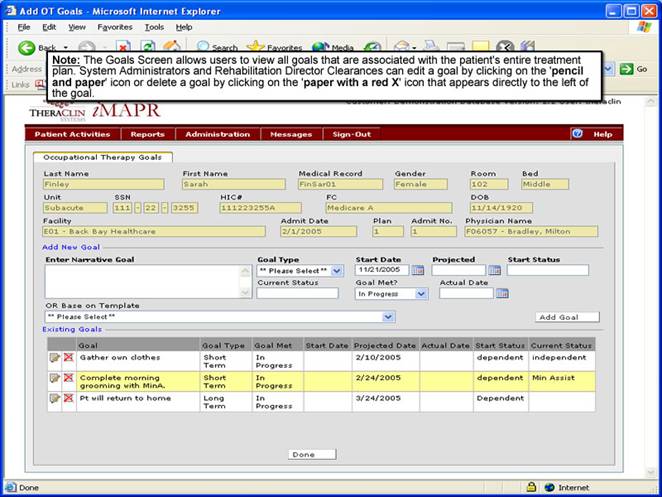Click the lock icon in status bar
The image size is (662, 497).
(532, 487)
